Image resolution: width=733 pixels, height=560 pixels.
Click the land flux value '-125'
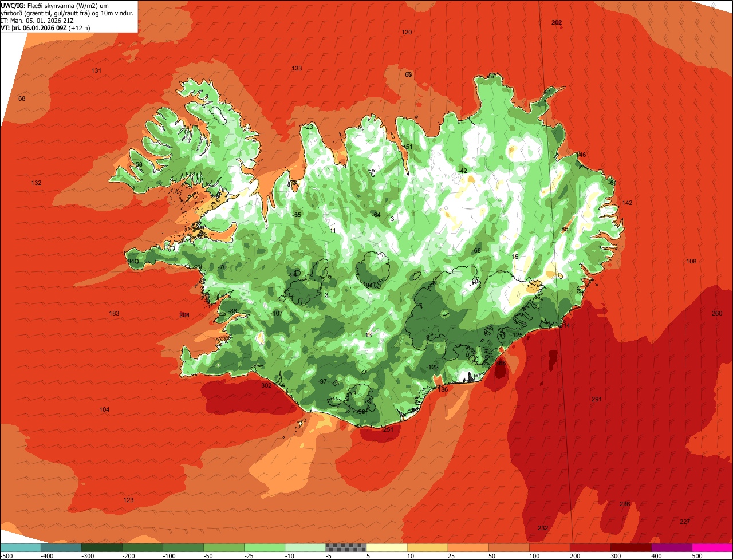point(517,335)
